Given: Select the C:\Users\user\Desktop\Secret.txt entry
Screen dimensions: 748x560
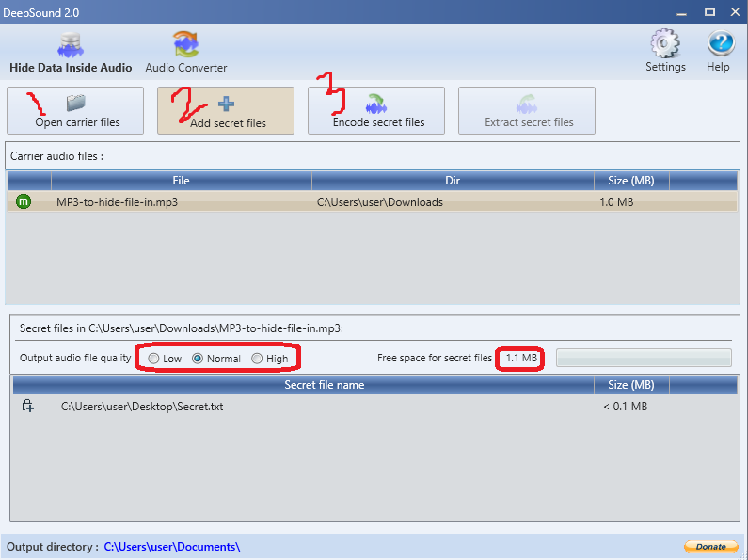Looking at the screenshot, I should pos(142,407).
